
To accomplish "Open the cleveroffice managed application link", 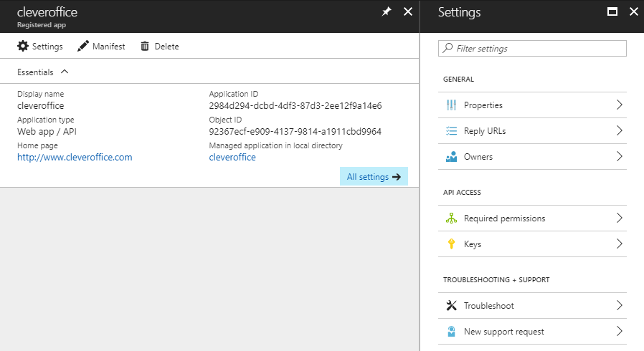I will [x=232, y=157].
